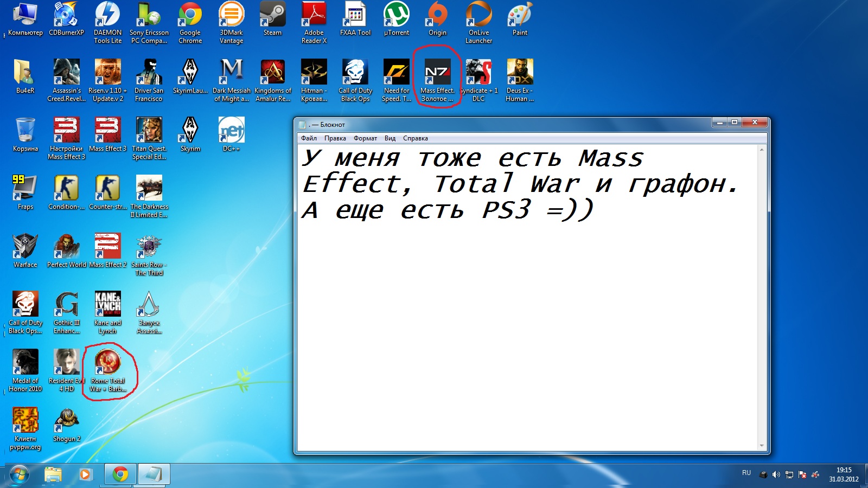868x488 pixels.
Task: Select the Rome Total War icon
Action: (107, 370)
